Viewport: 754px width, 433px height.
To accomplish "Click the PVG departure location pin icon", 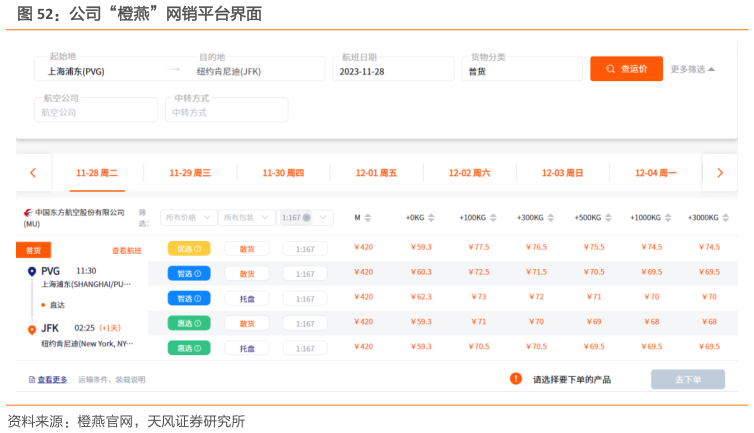I will (x=32, y=271).
